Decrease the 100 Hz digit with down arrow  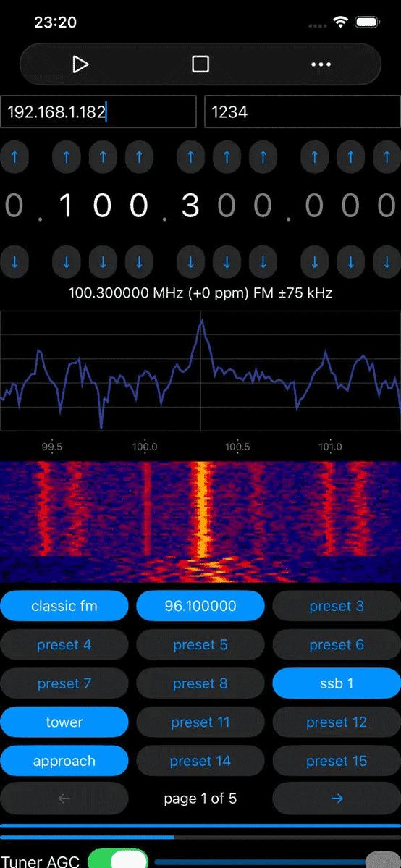[x=315, y=261]
